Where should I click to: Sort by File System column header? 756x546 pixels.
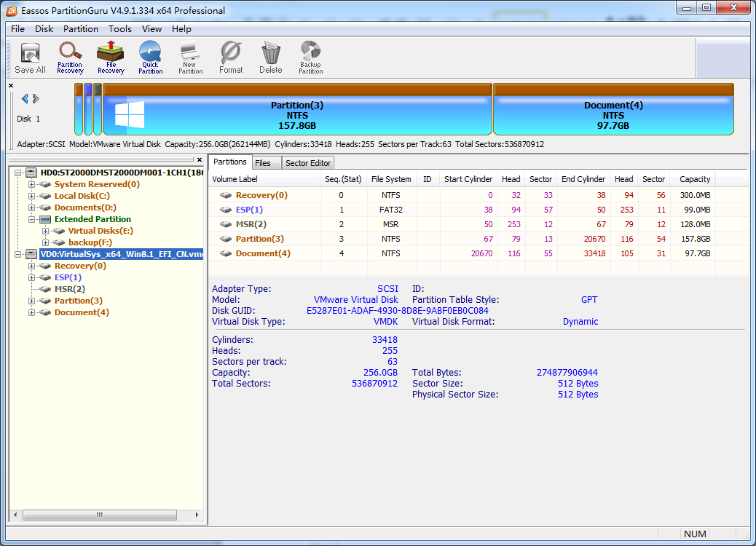[392, 179]
